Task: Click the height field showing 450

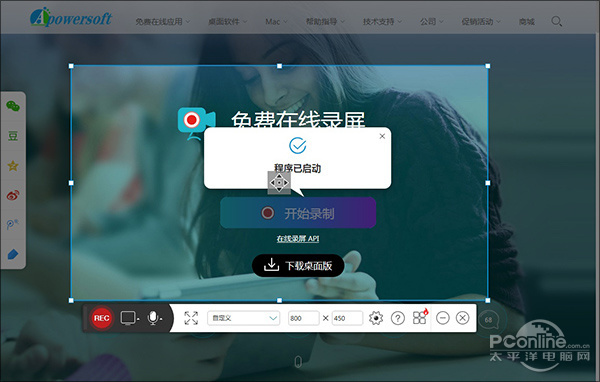Action: pyautogui.click(x=347, y=318)
